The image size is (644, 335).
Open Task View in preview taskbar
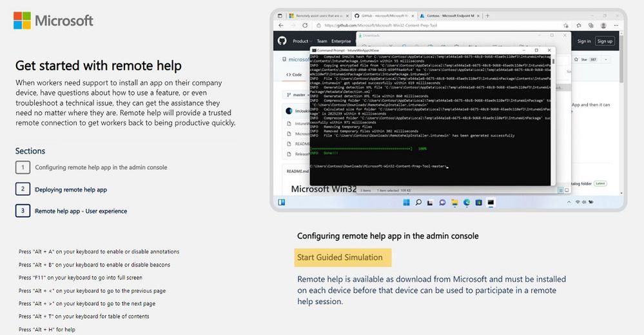(x=430, y=202)
